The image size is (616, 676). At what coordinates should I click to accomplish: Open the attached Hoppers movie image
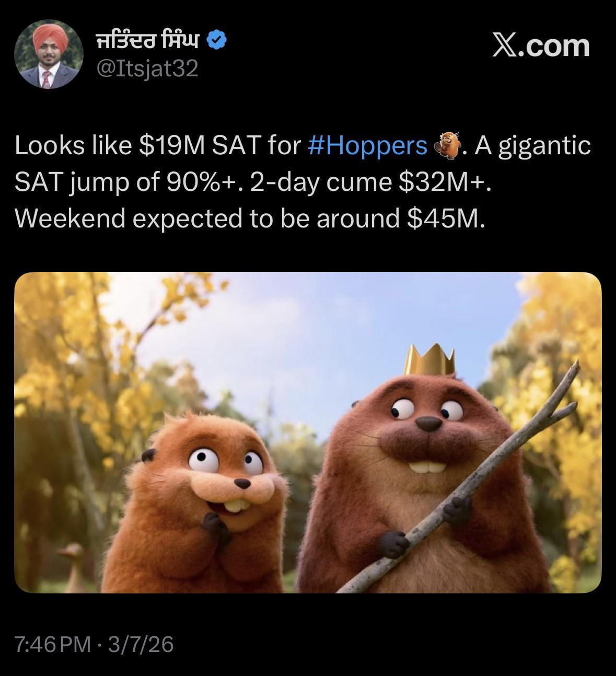[308, 432]
